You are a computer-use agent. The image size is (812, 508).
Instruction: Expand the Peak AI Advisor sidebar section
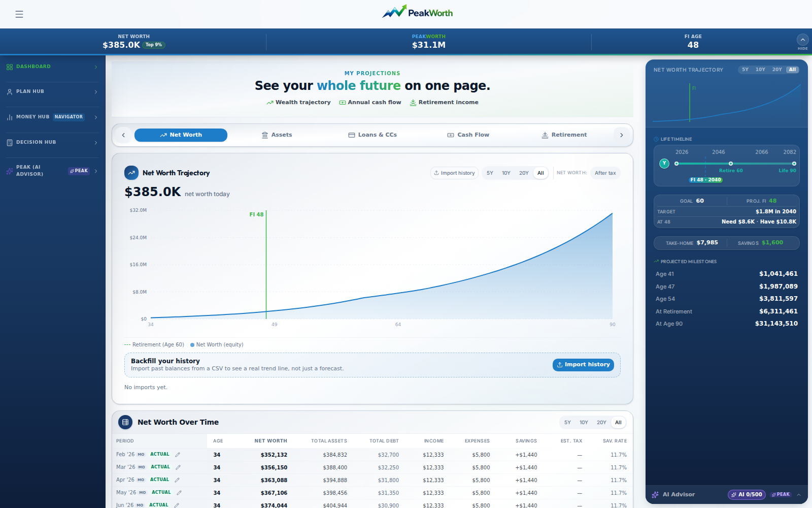tap(95, 171)
